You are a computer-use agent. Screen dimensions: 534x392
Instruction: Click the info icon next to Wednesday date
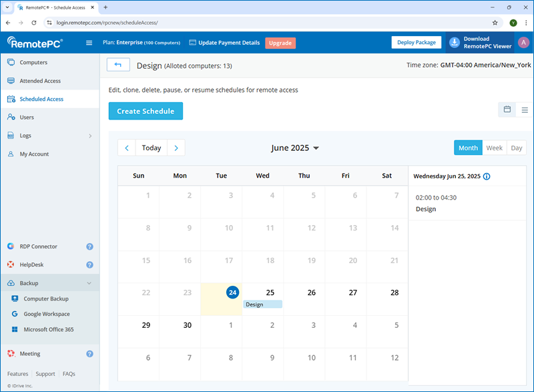(487, 177)
